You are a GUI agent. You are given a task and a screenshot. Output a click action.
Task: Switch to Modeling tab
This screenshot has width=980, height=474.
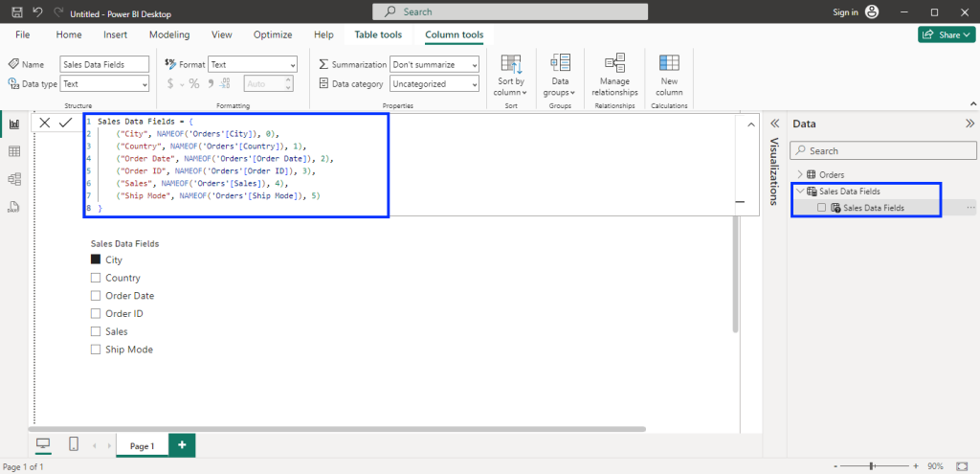tap(169, 35)
